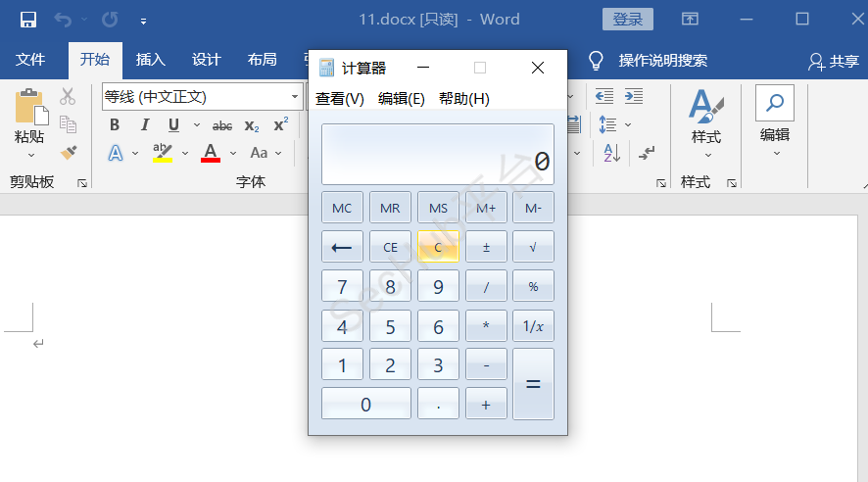Click the calculator % percent key
This screenshot has height=482, width=868.
pos(534,286)
